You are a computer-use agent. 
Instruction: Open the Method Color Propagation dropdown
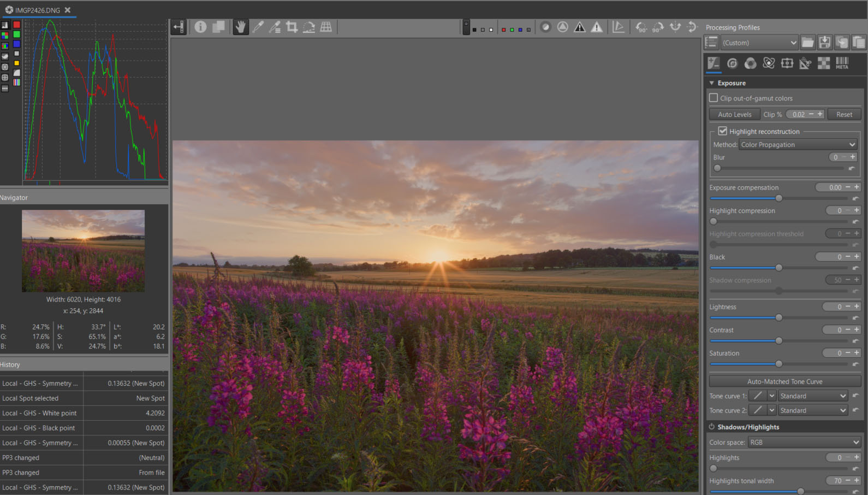click(x=798, y=145)
